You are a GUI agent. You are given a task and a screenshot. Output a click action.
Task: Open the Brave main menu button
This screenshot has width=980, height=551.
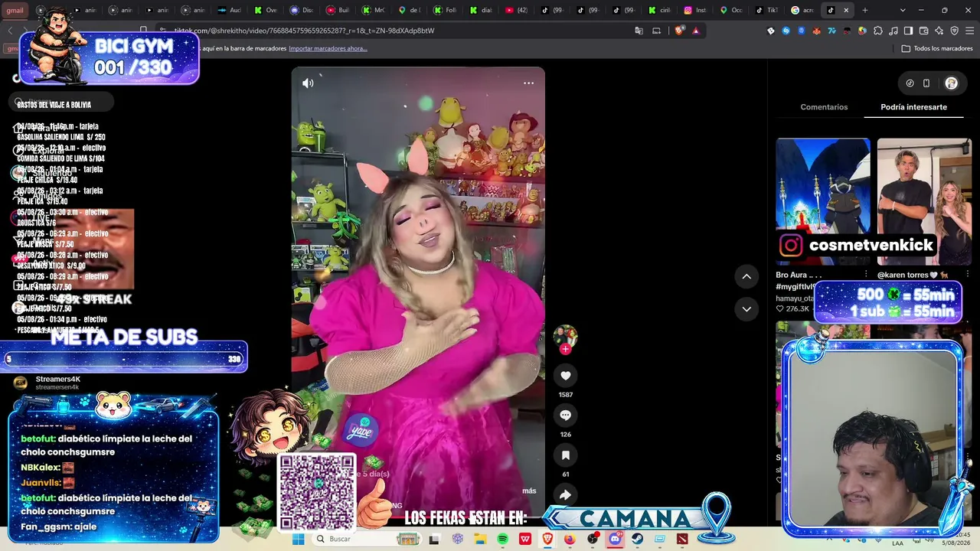tap(969, 31)
